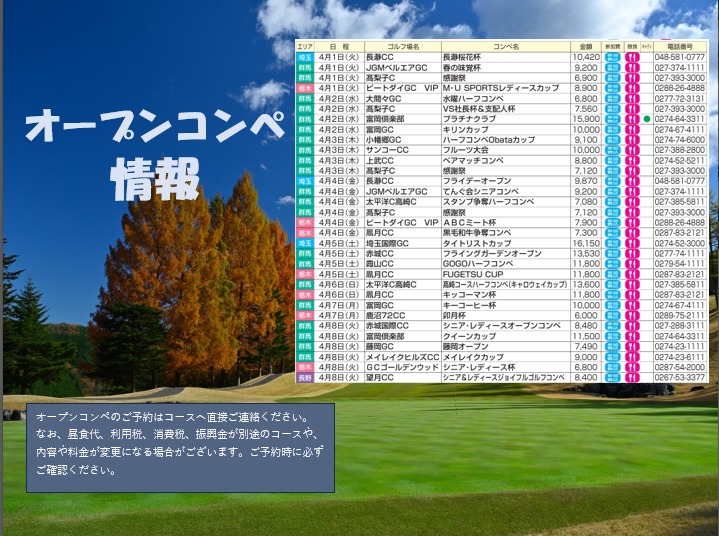Viewport: 719px width, 536px height.
Task: Select the メイレイクヒルズCC golf course cell
Action: pyautogui.click(x=403, y=357)
